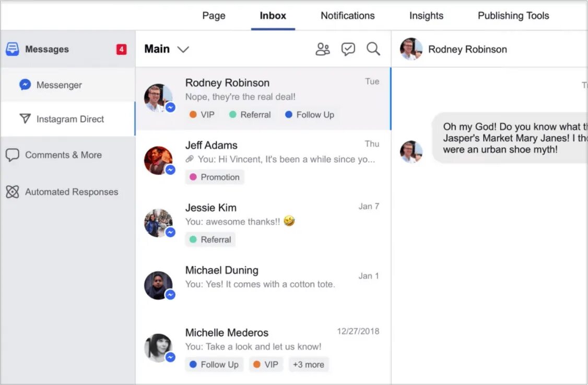Click Jessie Kim's avatar

[x=158, y=223]
